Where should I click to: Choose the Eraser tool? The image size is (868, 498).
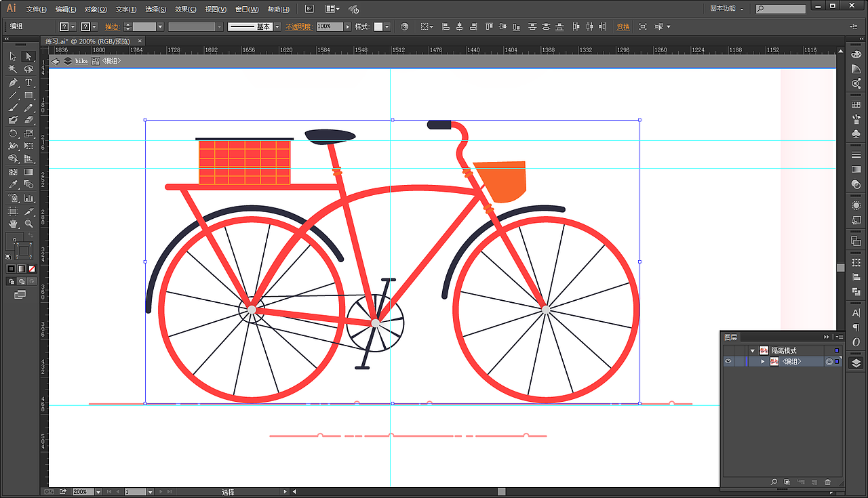click(x=28, y=121)
